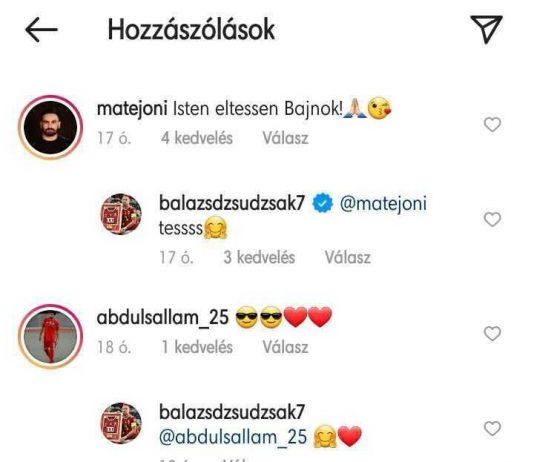
Task: Open the matejoni username link
Action: pyautogui.click(x=132, y=109)
